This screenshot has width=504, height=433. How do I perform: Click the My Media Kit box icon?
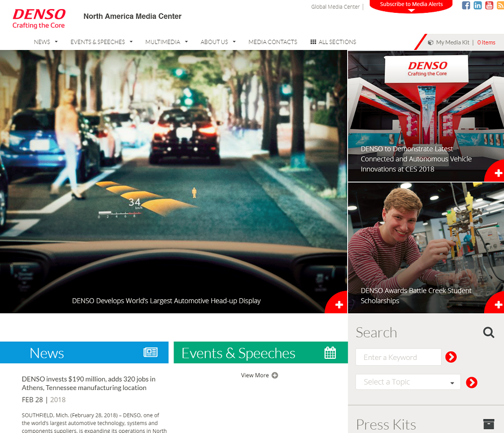tap(430, 42)
